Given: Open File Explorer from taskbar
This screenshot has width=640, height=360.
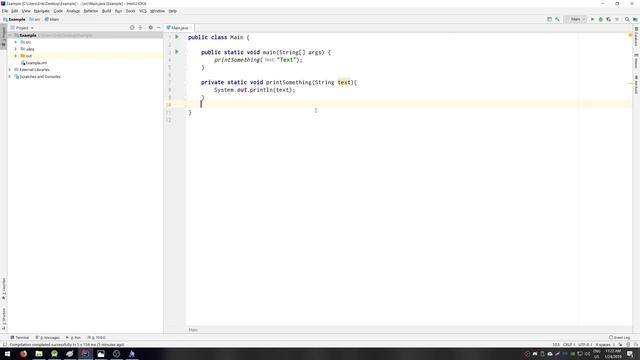Looking at the screenshot, I should (39, 353).
